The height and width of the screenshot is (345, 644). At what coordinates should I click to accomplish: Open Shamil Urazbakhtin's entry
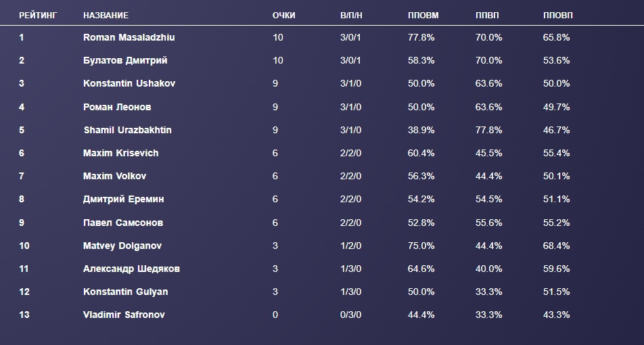pyautogui.click(x=127, y=130)
